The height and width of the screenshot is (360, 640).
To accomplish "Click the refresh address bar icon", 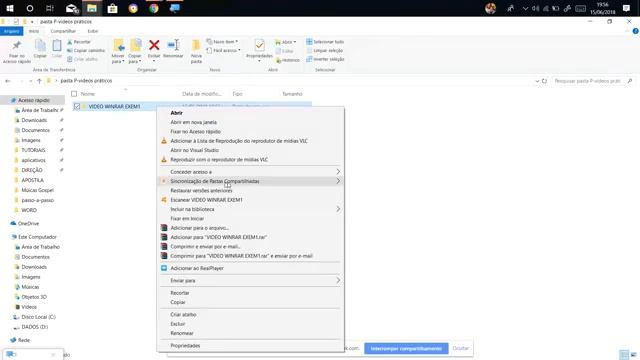I will [544, 81].
